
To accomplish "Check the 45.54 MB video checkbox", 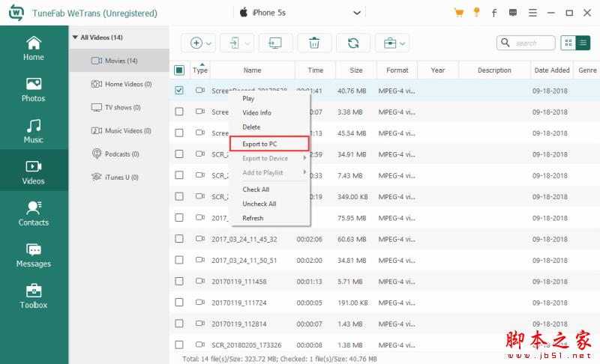I will 179,133.
